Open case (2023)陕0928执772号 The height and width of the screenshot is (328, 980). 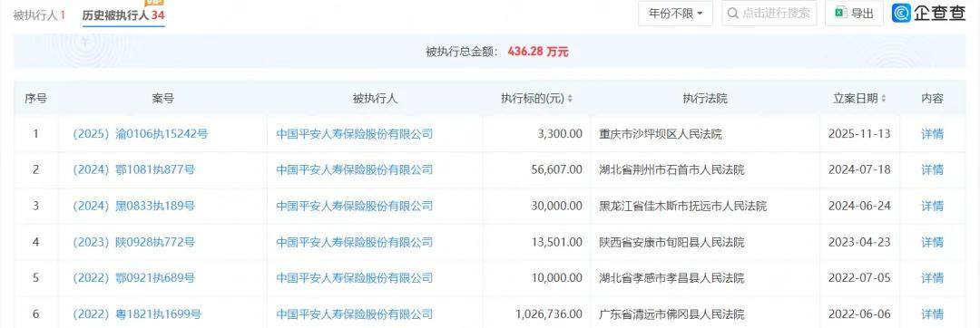pyautogui.click(x=133, y=242)
